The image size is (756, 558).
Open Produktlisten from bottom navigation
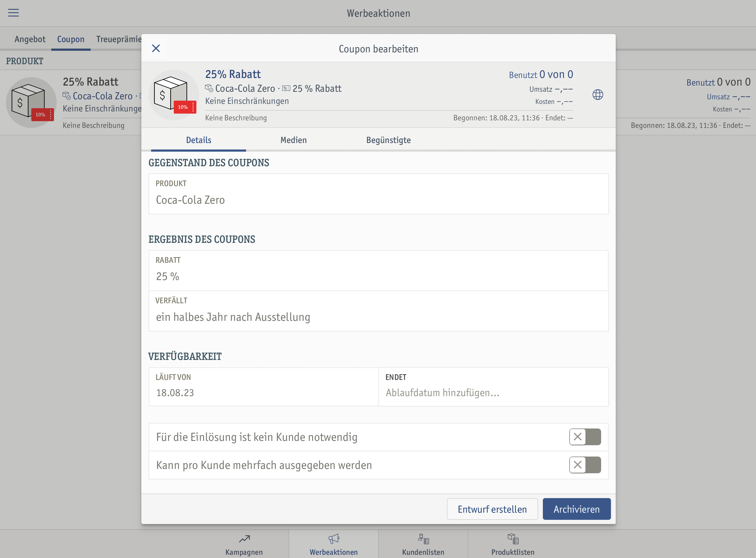513,544
